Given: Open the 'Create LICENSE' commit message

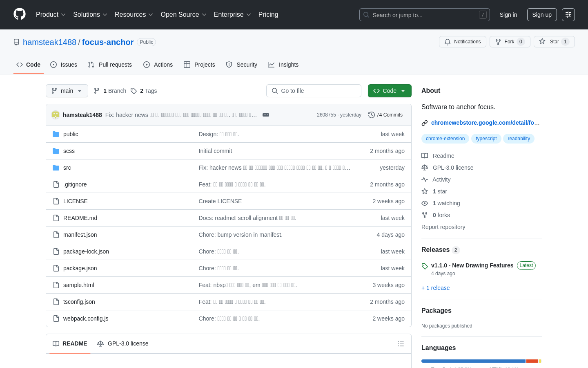Looking at the screenshot, I should click(x=220, y=201).
